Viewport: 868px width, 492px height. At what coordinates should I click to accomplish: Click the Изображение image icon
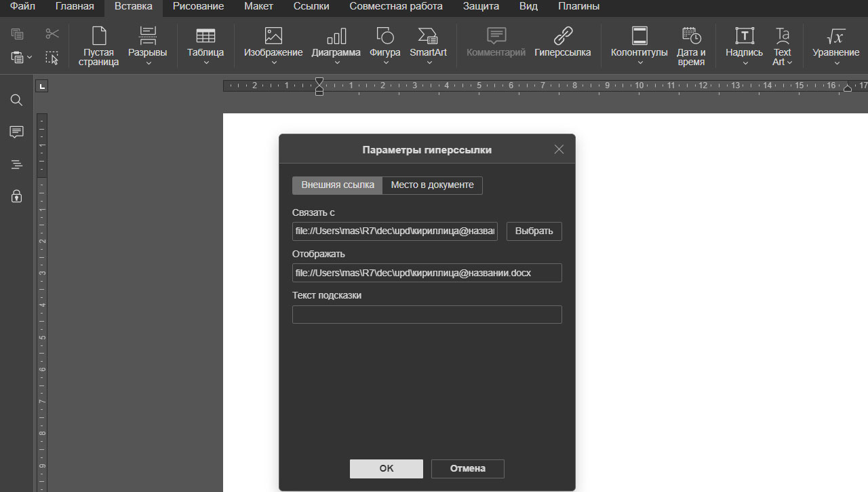point(273,36)
